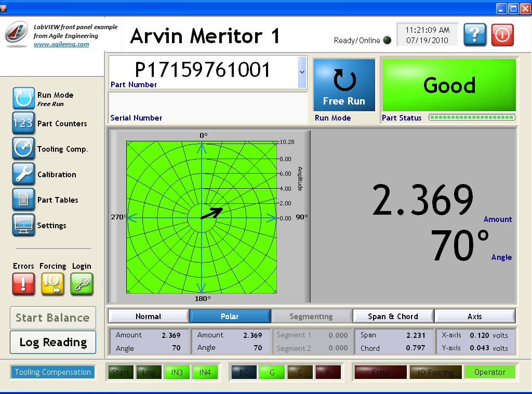The image size is (532, 394).
Task: Toggle the green G status indicator
Action: coord(272,372)
